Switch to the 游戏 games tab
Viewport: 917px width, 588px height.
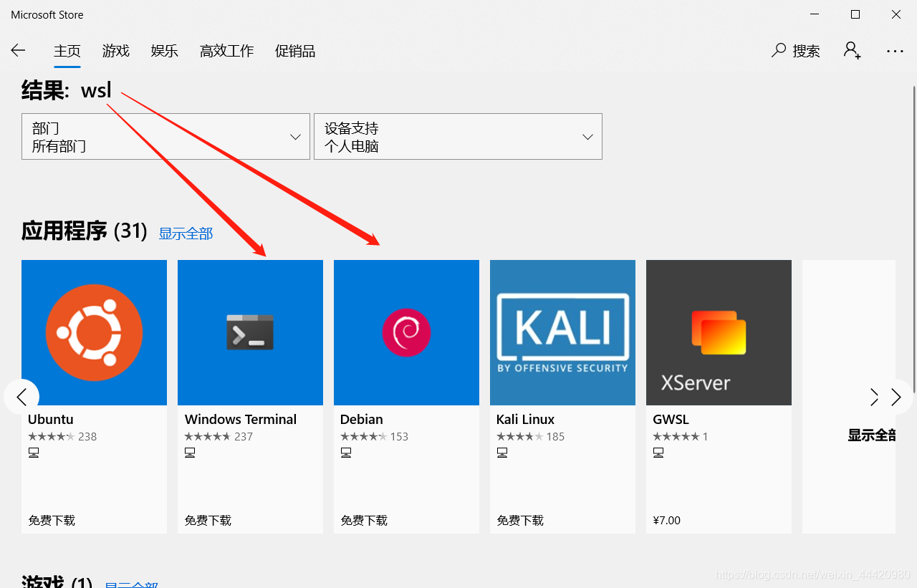116,51
